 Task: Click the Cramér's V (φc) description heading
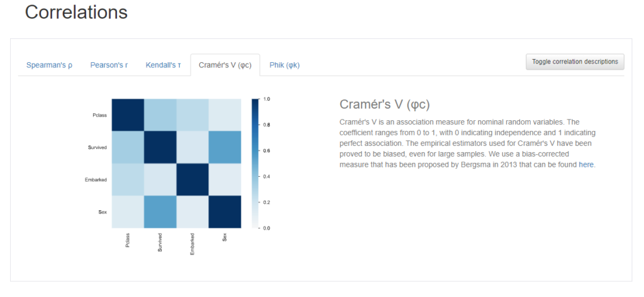tap(384, 104)
